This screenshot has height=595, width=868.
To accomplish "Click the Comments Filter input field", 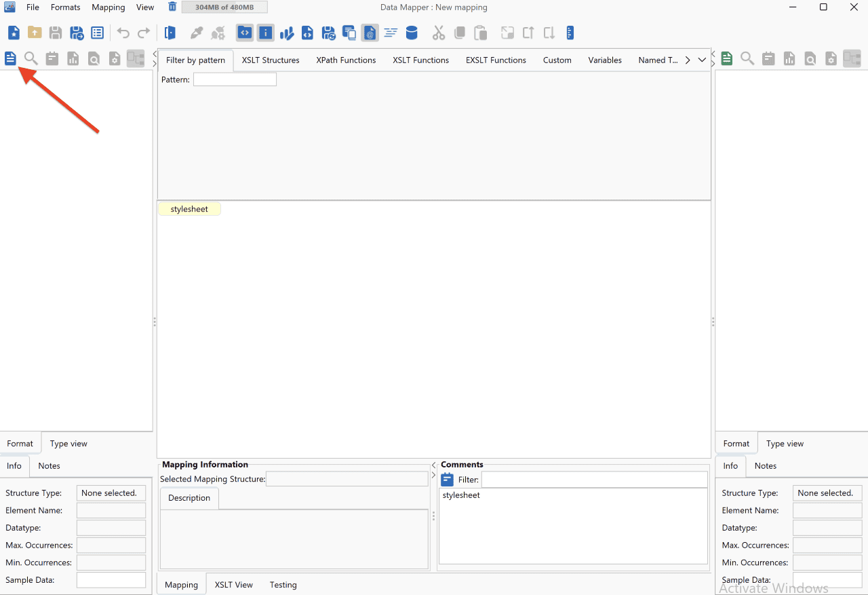I will 594,480.
